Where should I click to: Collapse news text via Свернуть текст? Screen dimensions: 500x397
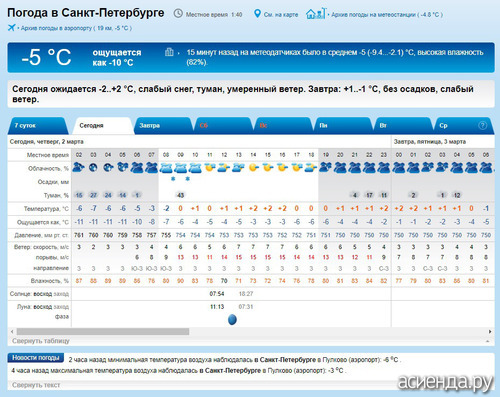pyautogui.click(x=36, y=385)
